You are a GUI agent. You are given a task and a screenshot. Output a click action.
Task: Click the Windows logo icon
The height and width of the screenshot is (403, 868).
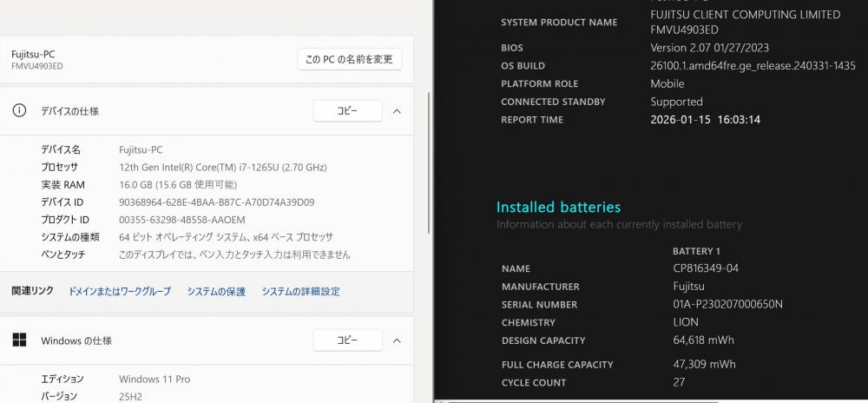click(x=19, y=340)
